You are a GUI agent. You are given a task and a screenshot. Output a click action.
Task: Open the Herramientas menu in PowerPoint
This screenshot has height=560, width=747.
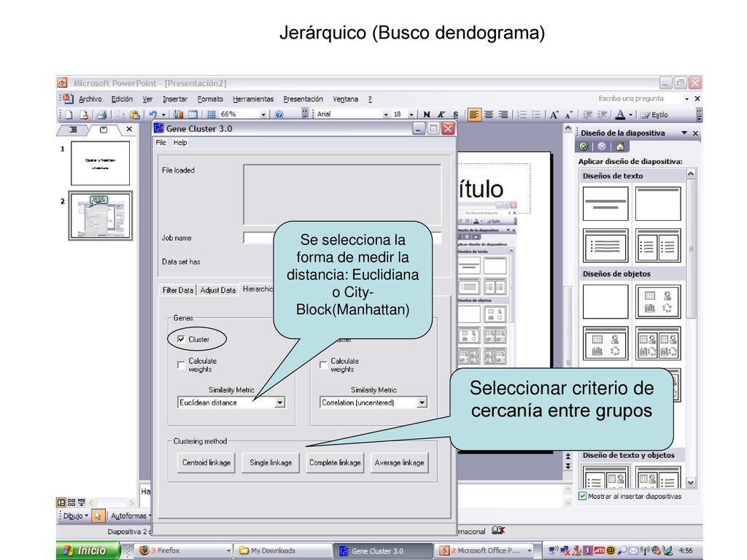click(x=253, y=99)
